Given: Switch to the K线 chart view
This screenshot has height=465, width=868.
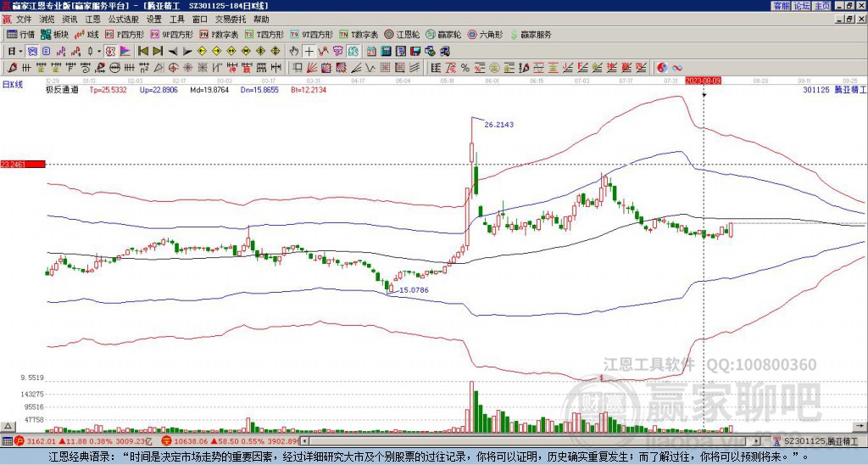Looking at the screenshot, I should pyautogui.click(x=86, y=34).
